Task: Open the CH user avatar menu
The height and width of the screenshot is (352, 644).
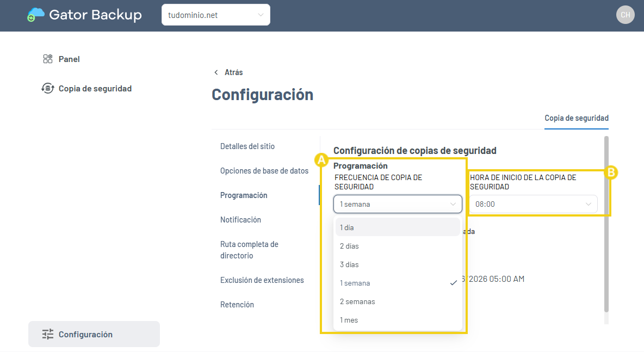Action: [x=625, y=15]
